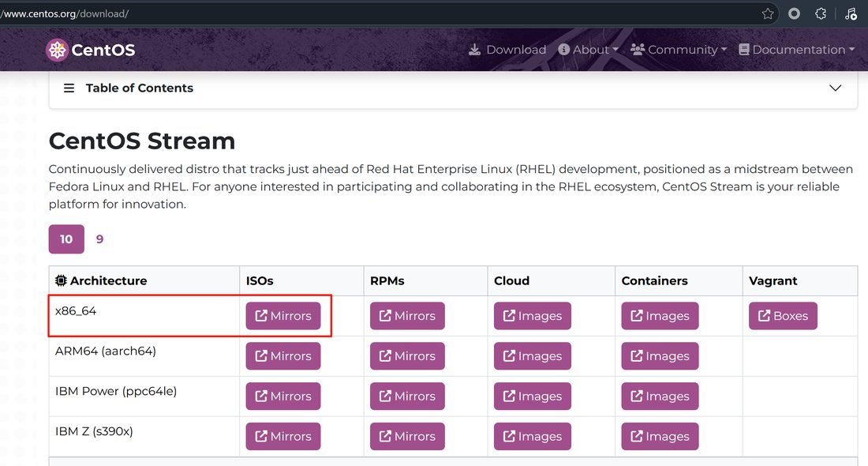Viewport: 868px width, 466px height.
Task: Open ISOs Mirrors for ARM64 (aarch64)
Action: pos(282,356)
